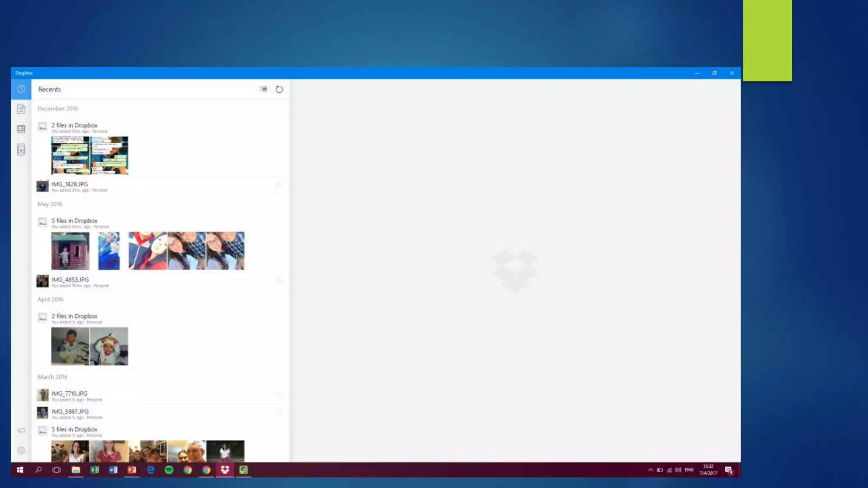Viewport: 868px width, 488px height.
Task: Open the May 2016 '5 files in Dropbox' entry
Action: tap(74, 221)
